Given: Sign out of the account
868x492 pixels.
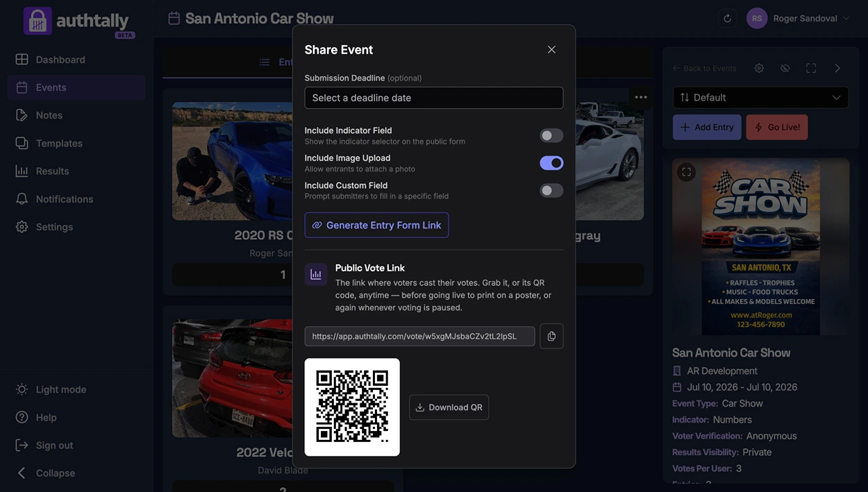Looking at the screenshot, I should click(76, 445).
